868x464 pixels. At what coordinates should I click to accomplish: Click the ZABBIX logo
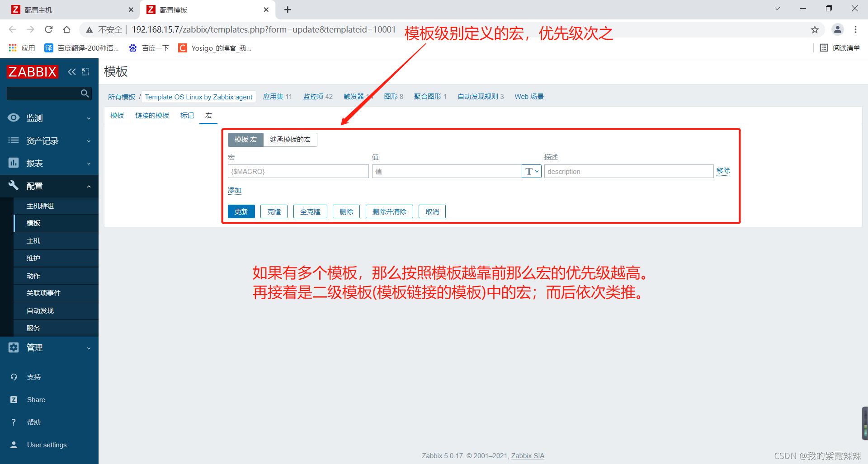coord(33,72)
